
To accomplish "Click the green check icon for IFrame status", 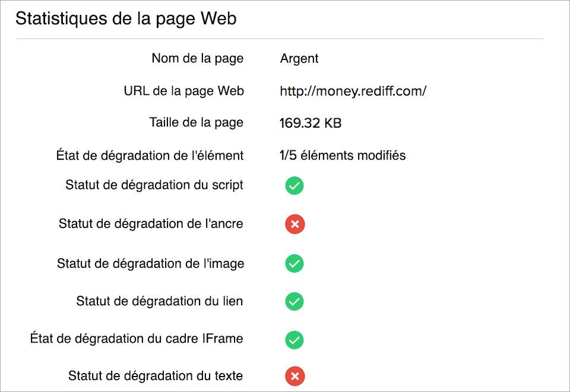I will pos(294,340).
